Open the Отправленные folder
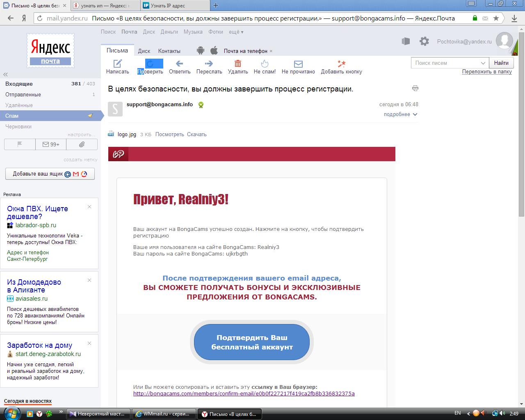Viewport: 525px width, 420px height. (x=23, y=94)
